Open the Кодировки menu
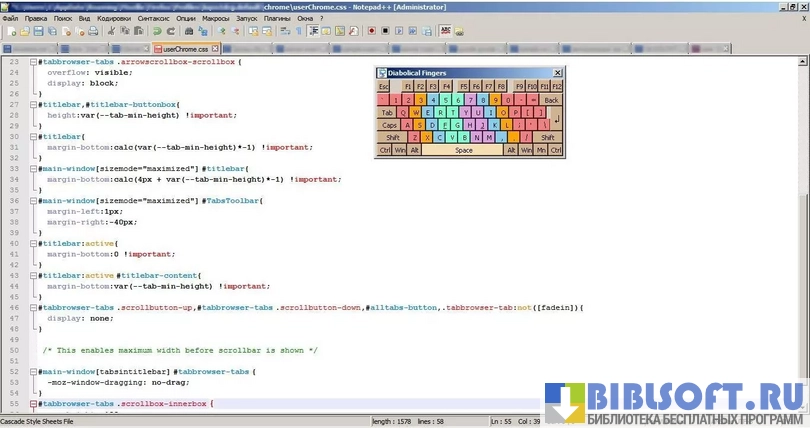The height and width of the screenshot is (428, 810). tap(115, 18)
